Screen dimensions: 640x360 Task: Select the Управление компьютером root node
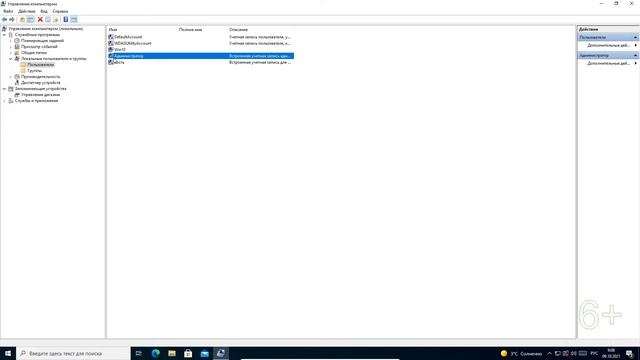coord(46,29)
